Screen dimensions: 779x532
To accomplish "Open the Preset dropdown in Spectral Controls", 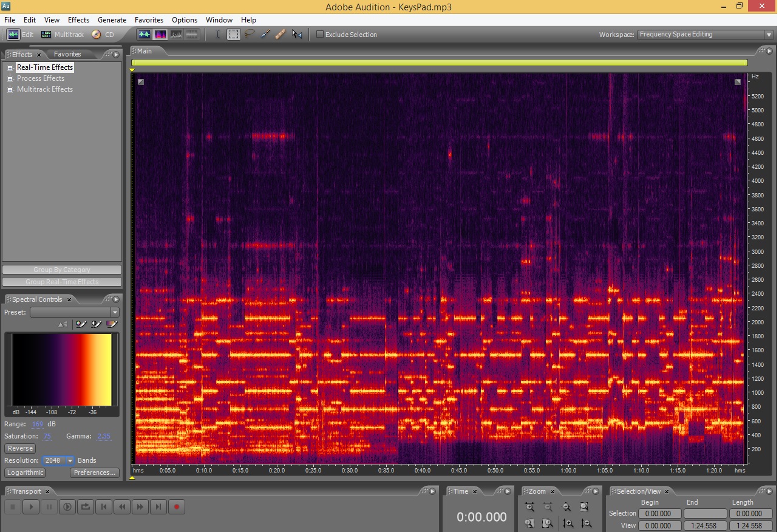I will pos(75,312).
